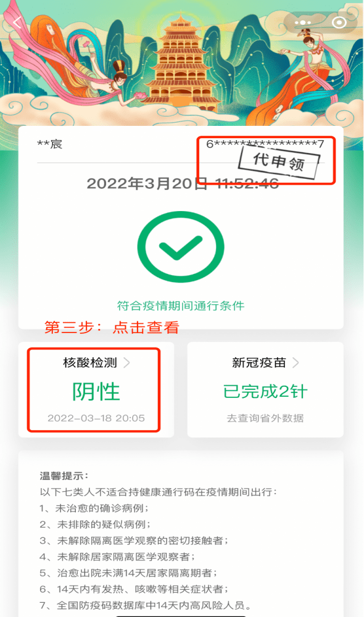The width and height of the screenshot is (364, 617).
Task: Click 符合疫情期间通行条件 status text
Action: click(181, 306)
